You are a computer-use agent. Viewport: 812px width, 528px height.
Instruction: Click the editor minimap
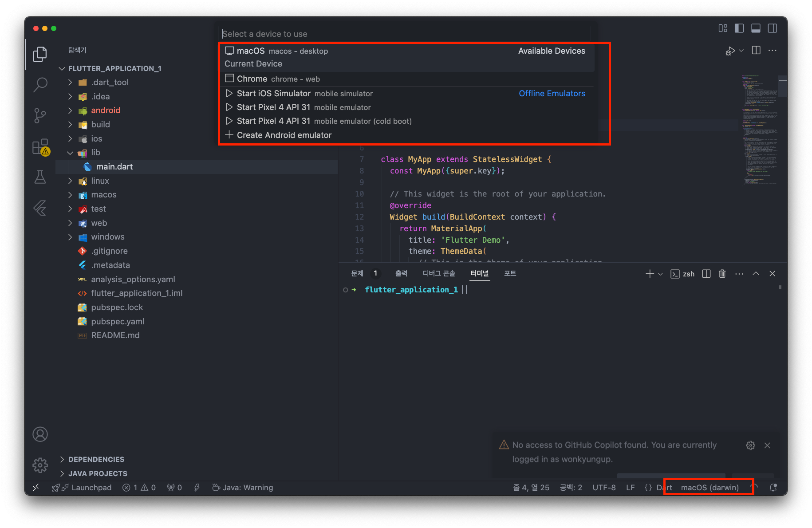[760, 130]
